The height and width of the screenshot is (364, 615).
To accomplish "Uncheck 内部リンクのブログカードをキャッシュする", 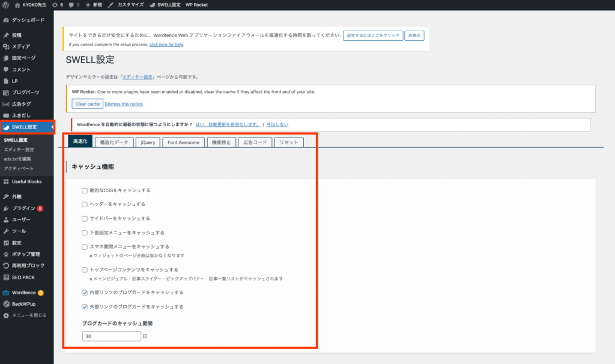I will 84,293.
